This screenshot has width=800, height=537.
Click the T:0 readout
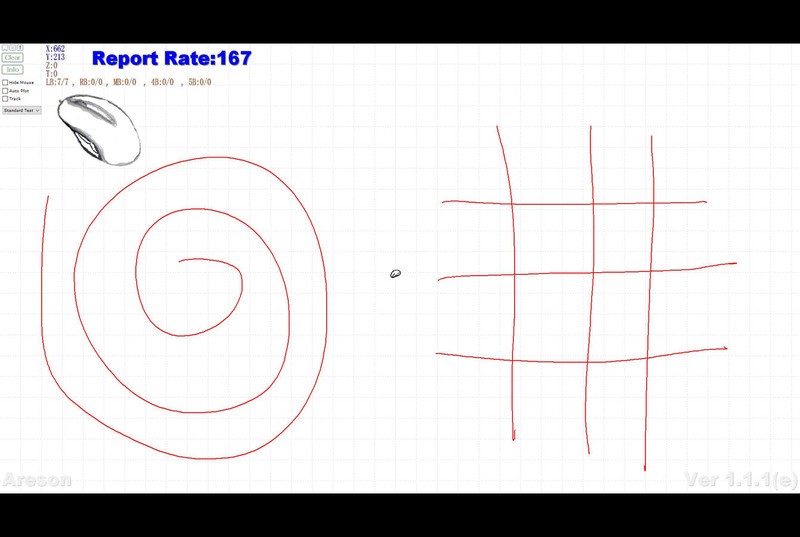(x=52, y=73)
